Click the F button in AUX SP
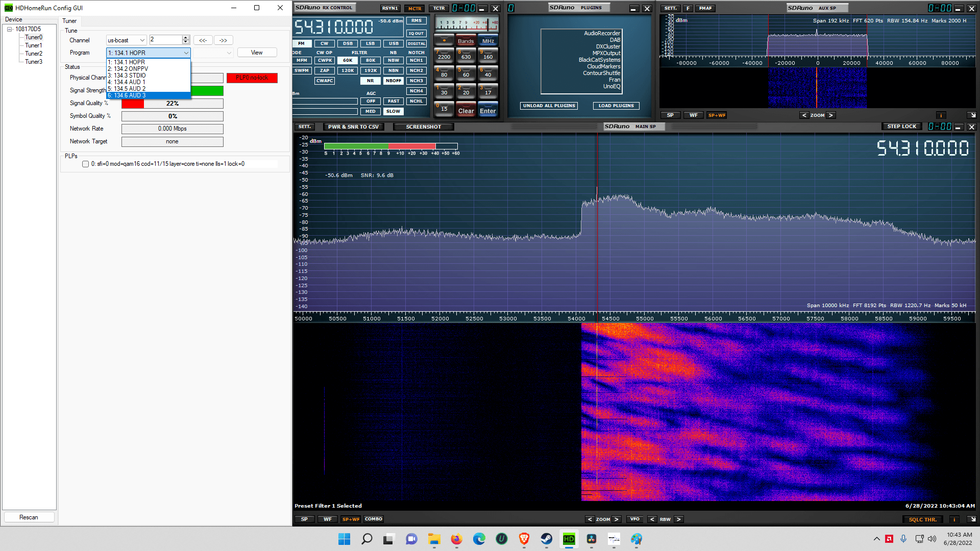The width and height of the screenshot is (980, 551). click(x=688, y=8)
